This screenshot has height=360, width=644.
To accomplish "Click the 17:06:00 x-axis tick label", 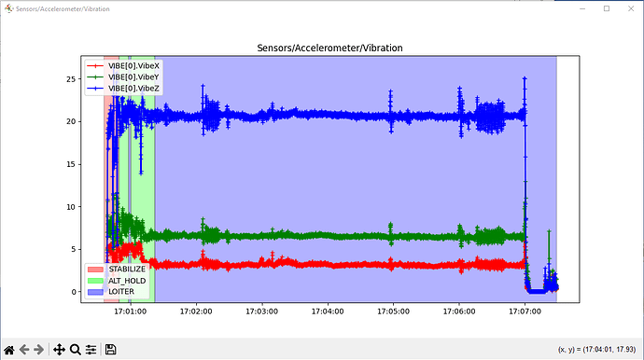I will click(x=459, y=312).
